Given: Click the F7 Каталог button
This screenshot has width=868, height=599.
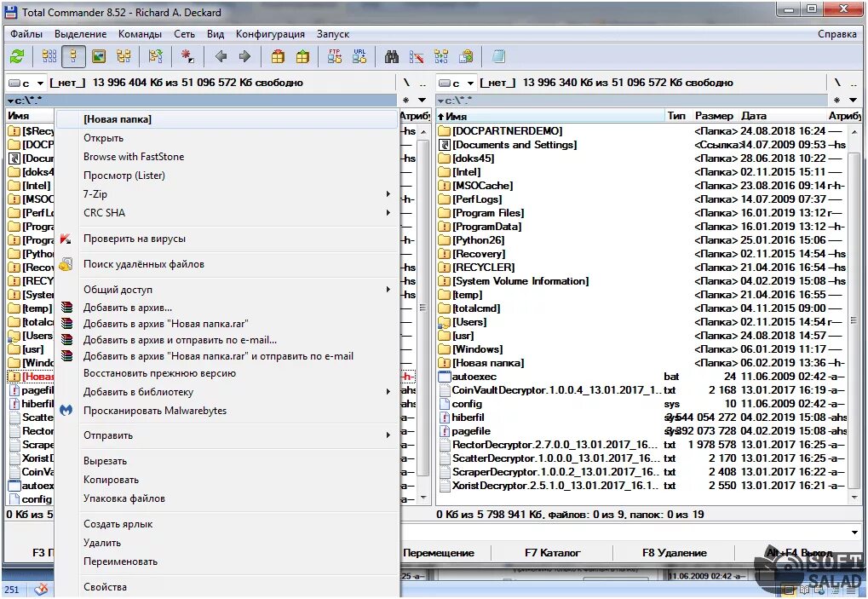Looking at the screenshot, I should pyautogui.click(x=553, y=552).
